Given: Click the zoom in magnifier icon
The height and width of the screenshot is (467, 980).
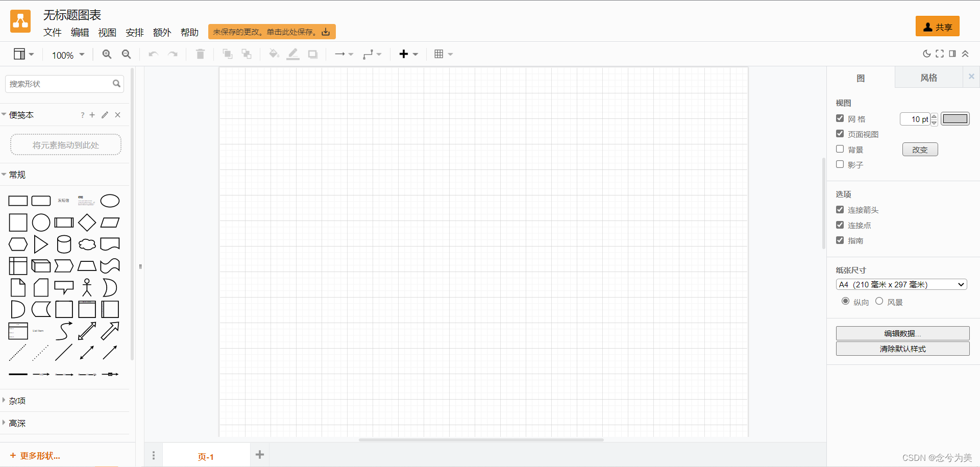Looking at the screenshot, I should coord(107,54).
